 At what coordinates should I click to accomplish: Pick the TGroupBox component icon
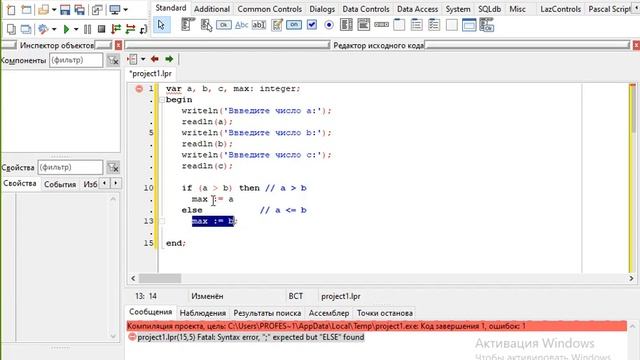point(399,25)
